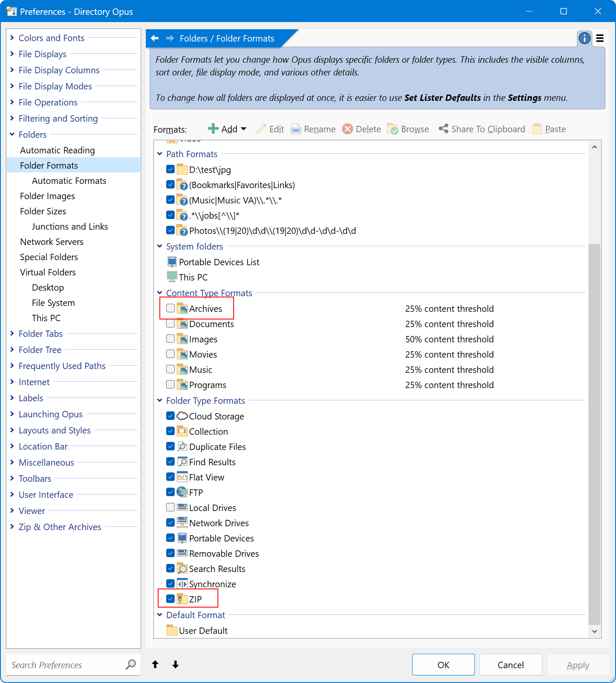Uncheck the ZIP folder type format
The image size is (616, 683).
tap(170, 599)
